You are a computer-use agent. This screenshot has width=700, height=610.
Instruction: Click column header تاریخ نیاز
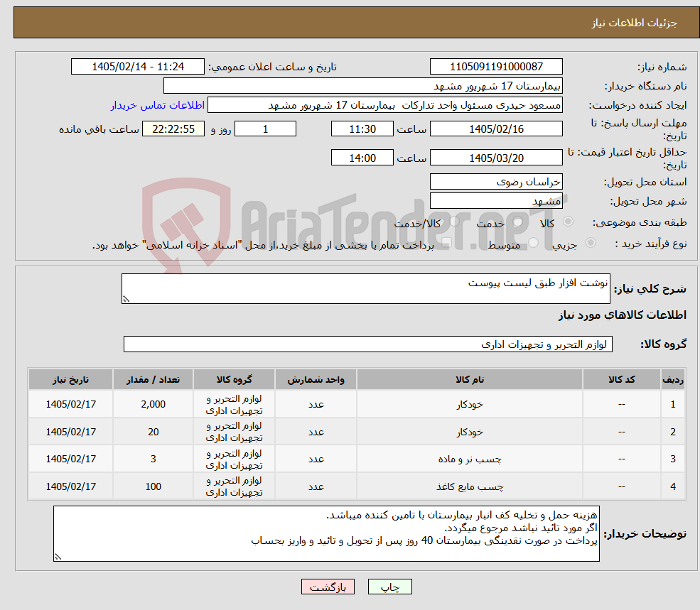pyautogui.click(x=70, y=379)
